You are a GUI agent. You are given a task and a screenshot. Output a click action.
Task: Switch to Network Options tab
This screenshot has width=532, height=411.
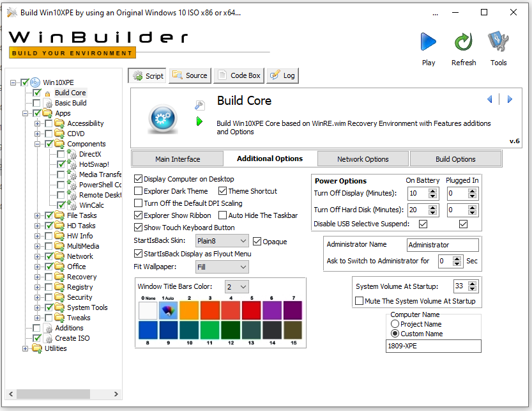[363, 159]
